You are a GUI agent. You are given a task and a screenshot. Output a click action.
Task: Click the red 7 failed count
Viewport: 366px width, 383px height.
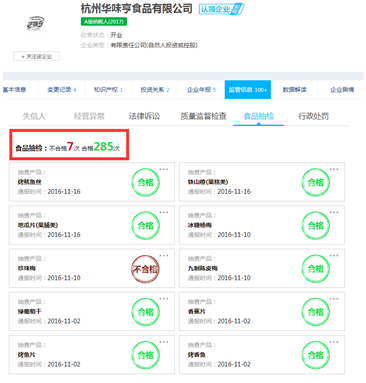click(70, 146)
